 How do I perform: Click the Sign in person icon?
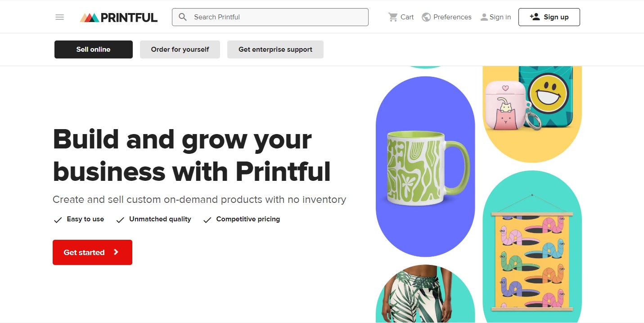[x=484, y=17]
